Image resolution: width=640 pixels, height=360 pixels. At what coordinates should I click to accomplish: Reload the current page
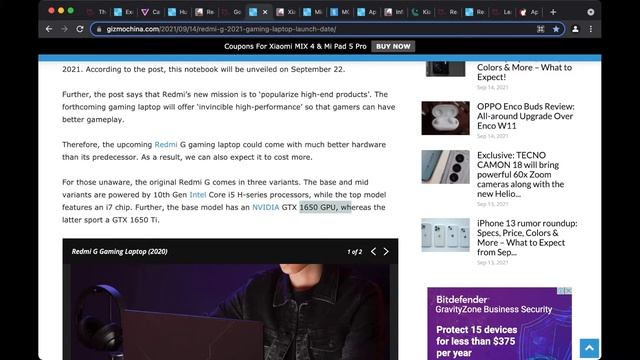point(80,29)
